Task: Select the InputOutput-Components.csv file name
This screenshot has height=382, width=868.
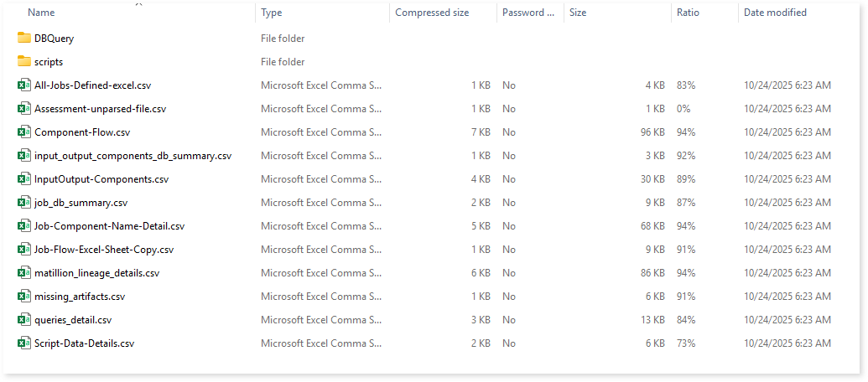Action: 101,179
